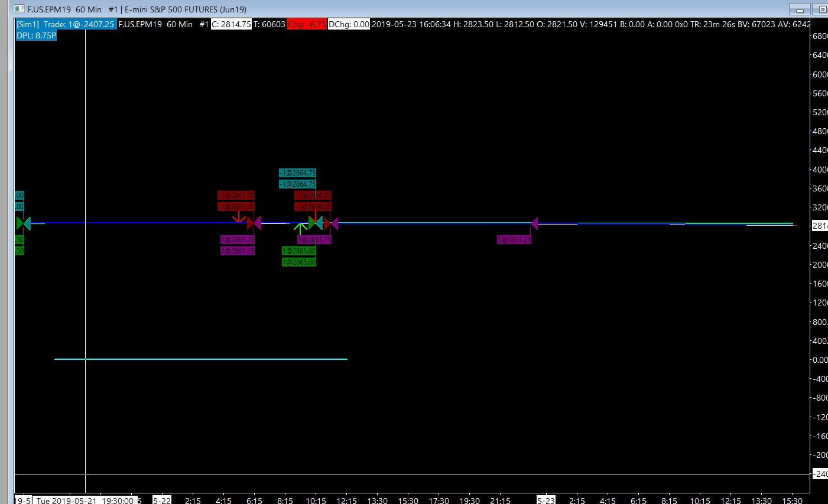Click the green fill triangle at the chart's left edge
Viewport: 828px width, 504px height.
point(20,223)
